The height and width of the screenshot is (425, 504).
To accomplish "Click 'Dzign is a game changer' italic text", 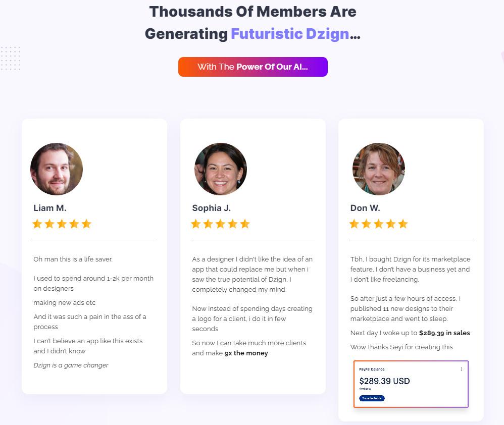I will tap(71, 365).
